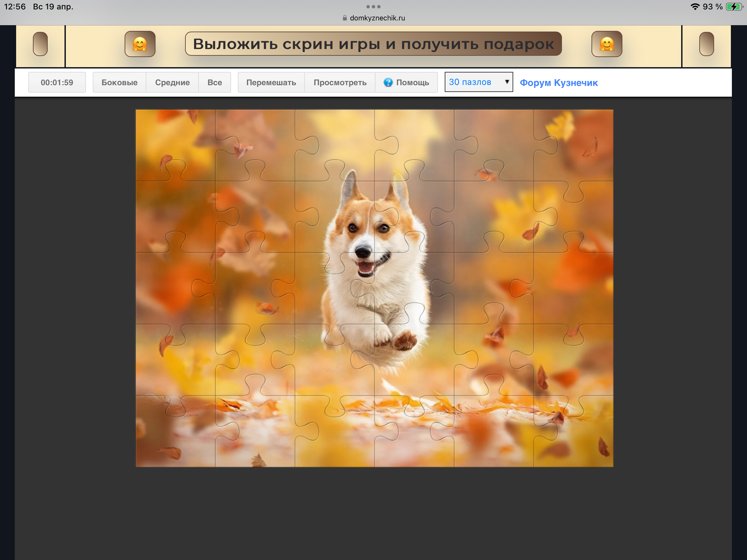The width and height of the screenshot is (747, 560).
Task: Click the 'Выложить скрин игры' banner
Action: pos(373,44)
